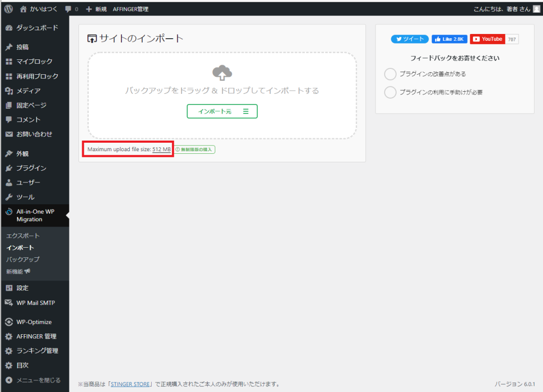Open the STINGER STORE link
This screenshot has width=543, height=392.
[x=130, y=384]
